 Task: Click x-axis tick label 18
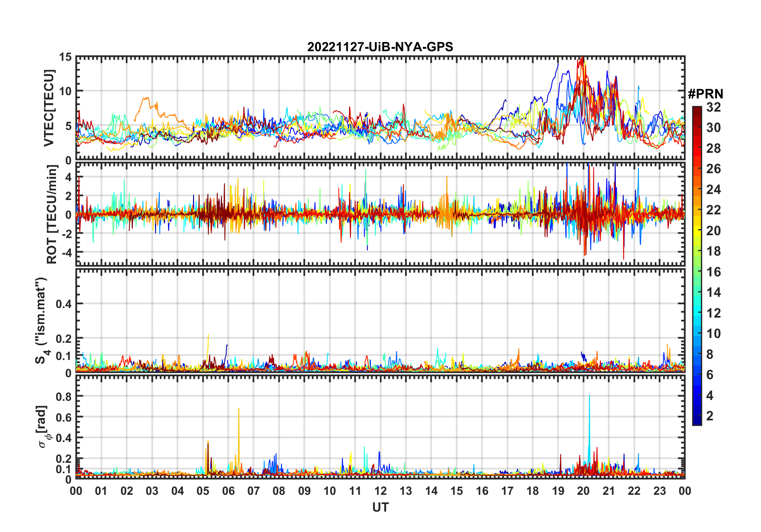tap(533, 491)
